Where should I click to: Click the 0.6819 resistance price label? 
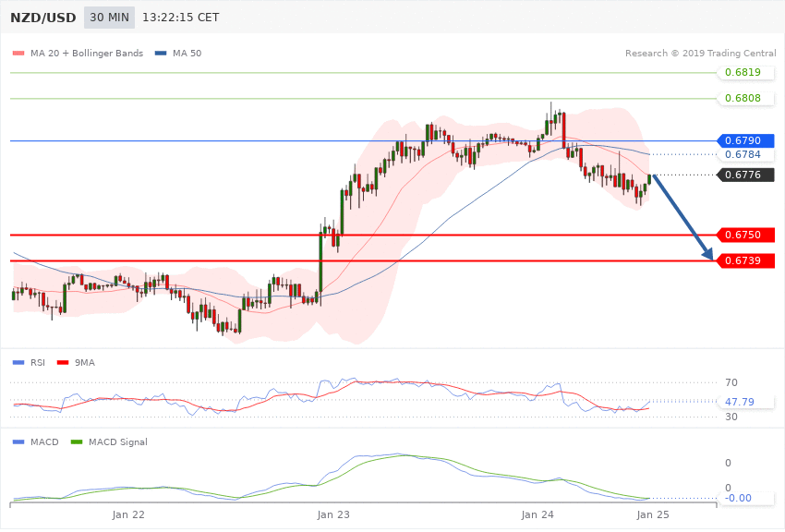(746, 73)
